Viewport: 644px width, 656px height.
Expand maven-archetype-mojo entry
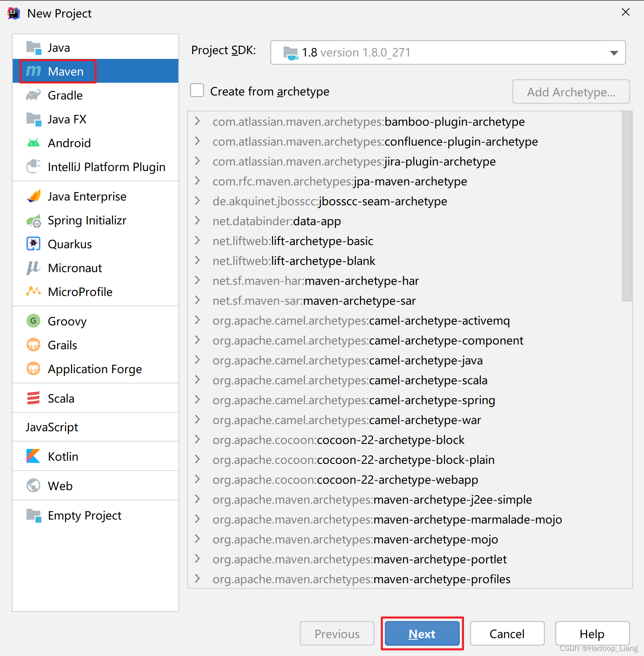[x=197, y=539]
